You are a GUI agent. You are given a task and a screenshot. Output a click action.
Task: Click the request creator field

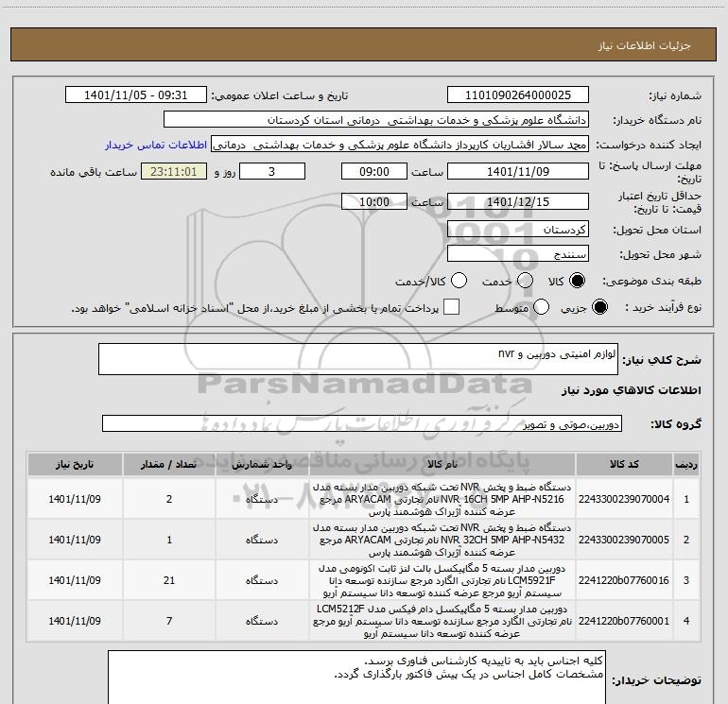pos(400,145)
